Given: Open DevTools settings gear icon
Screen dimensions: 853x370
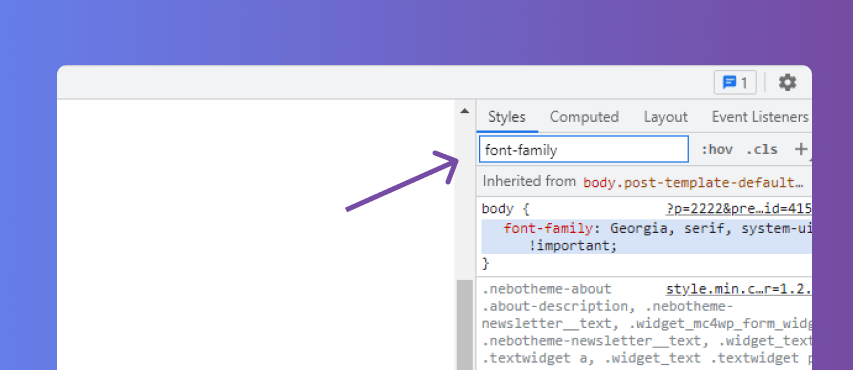Looking at the screenshot, I should pyautogui.click(x=787, y=83).
